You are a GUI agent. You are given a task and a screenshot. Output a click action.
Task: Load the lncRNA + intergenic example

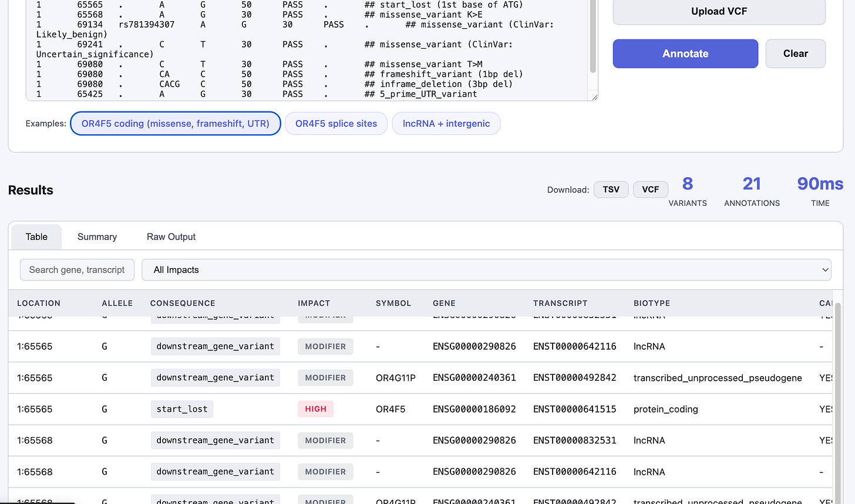(x=446, y=123)
